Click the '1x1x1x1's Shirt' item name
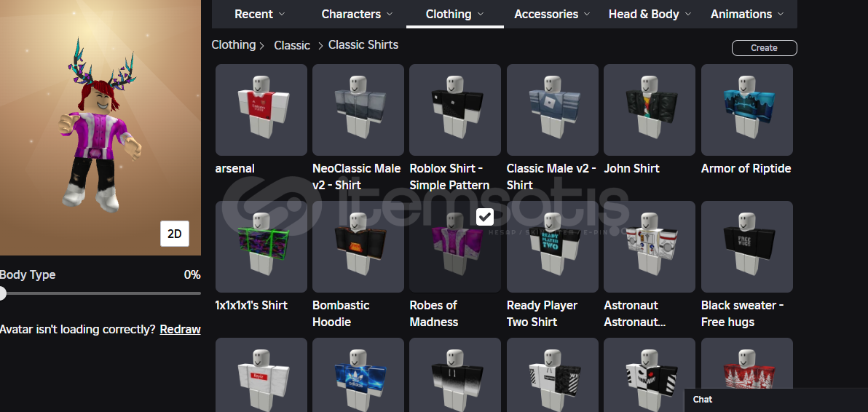This screenshot has width=868, height=412. [x=251, y=305]
